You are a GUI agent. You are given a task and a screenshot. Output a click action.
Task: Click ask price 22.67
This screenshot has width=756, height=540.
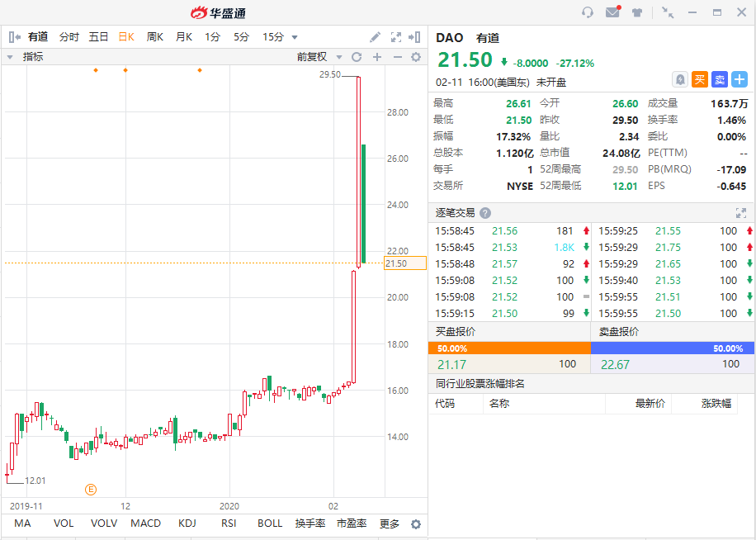(615, 364)
